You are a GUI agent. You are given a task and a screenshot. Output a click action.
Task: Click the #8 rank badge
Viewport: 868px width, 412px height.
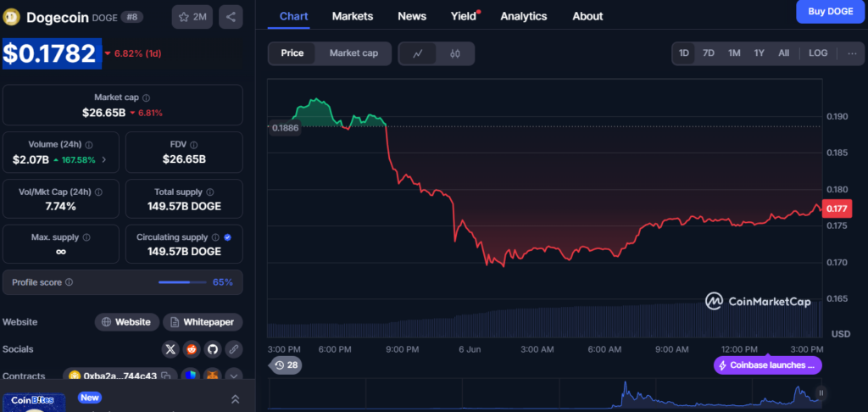pos(131,17)
